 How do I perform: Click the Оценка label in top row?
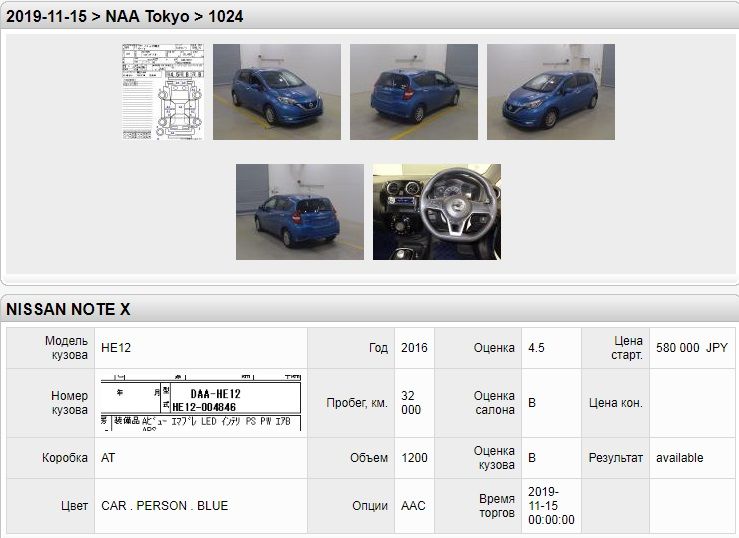(x=494, y=348)
